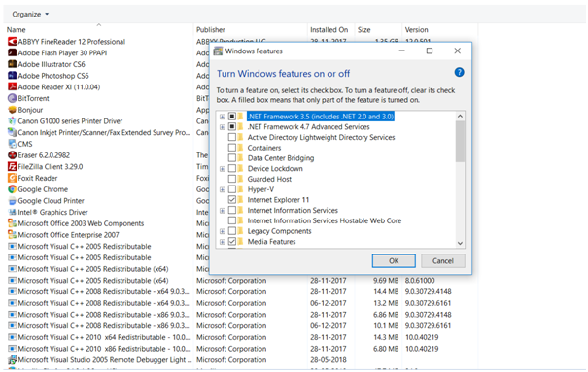Enable the Hyper-V checkbox
Image resolution: width=588 pixels, height=372 pixels.
(x=232, y=189)
